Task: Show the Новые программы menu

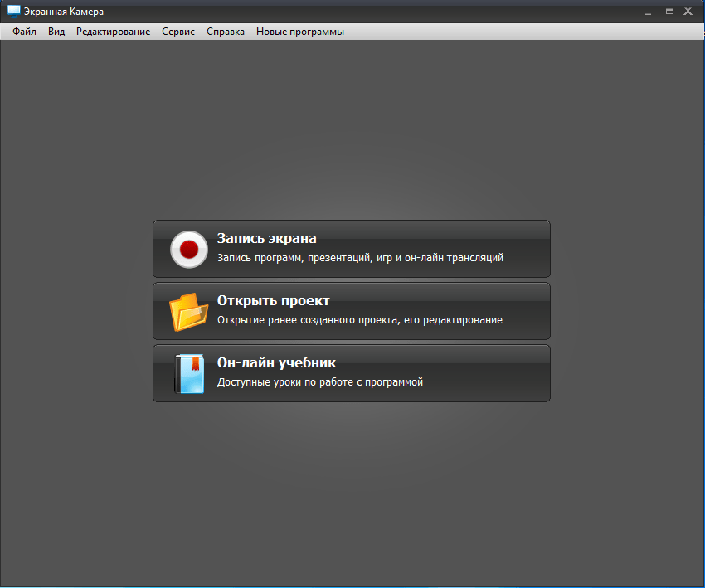Action: click(x=299, y=32)
